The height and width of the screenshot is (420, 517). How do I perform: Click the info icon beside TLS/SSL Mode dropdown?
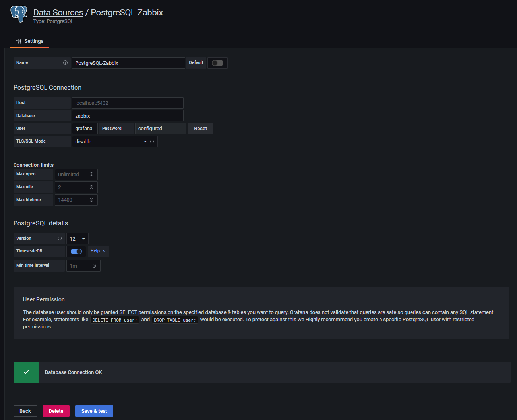tap(152, 141)
